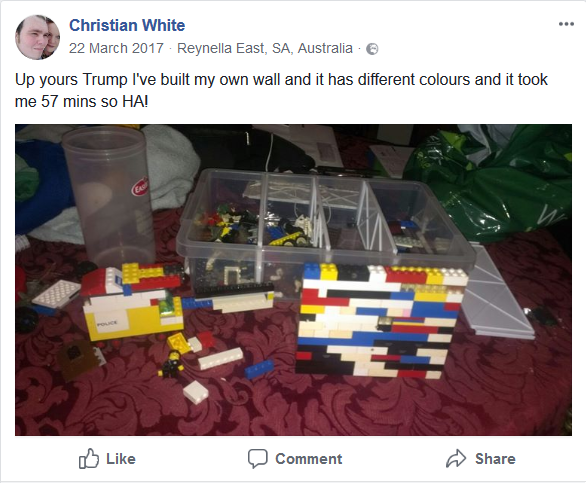Screen dimensions: 586x483
Task: Click the thumbs-up Like icon
Action: (x=89, y=458)
